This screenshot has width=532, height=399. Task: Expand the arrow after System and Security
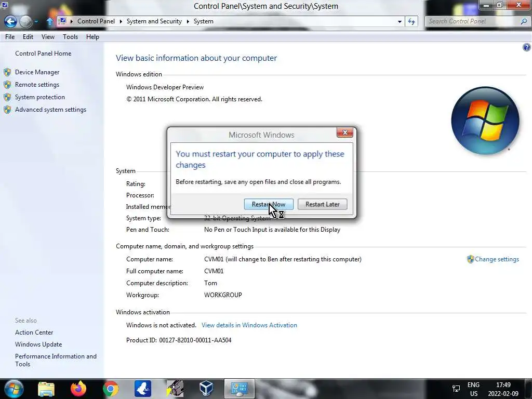point(188,21)
